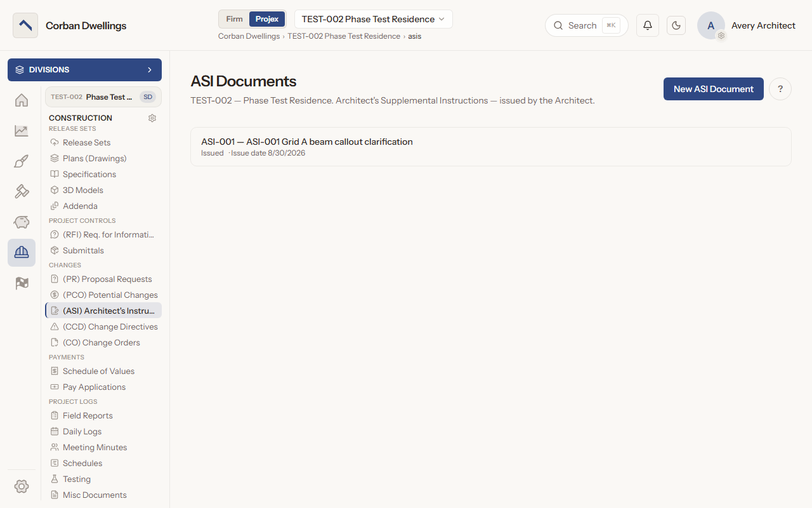Open (PR) Proposal Requests
This screenshot has width=812, height=508.
coord(103,279)
